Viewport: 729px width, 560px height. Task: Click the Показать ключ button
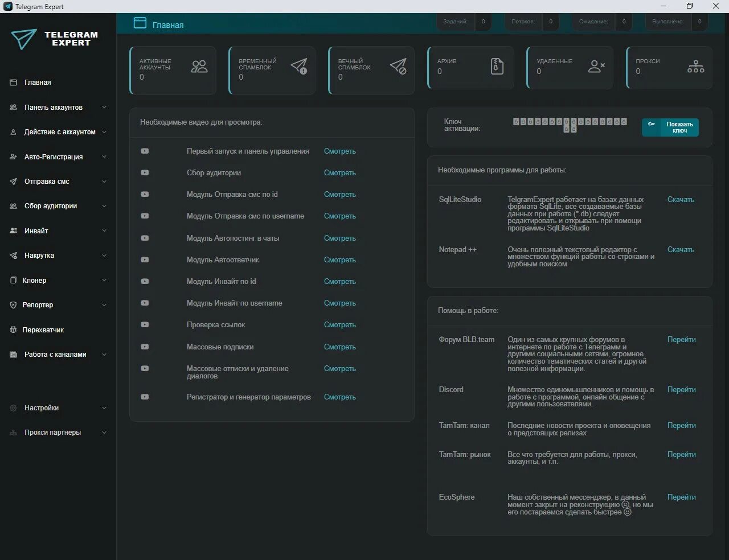click(x=670, y=127)
